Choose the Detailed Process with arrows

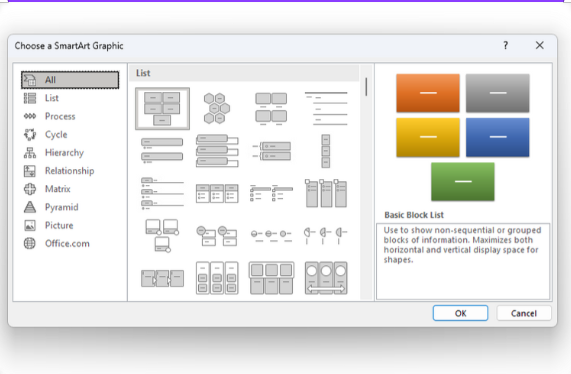pos(162,278)
